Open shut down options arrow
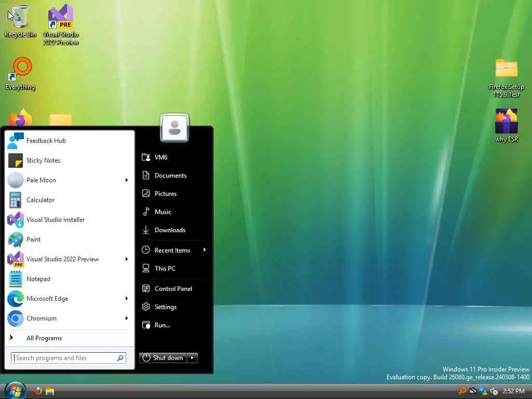The image size is (532, 399). [x=192, y=357]
